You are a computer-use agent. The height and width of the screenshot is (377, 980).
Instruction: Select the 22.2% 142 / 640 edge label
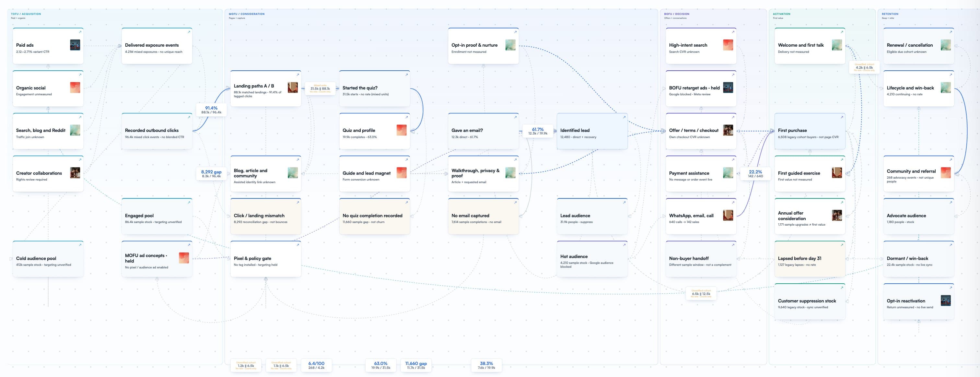point(755,174)
